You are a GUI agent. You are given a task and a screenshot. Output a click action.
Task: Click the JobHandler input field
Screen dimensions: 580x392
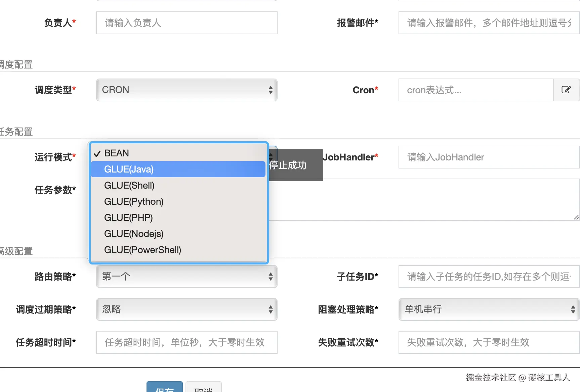coord(489,157)
